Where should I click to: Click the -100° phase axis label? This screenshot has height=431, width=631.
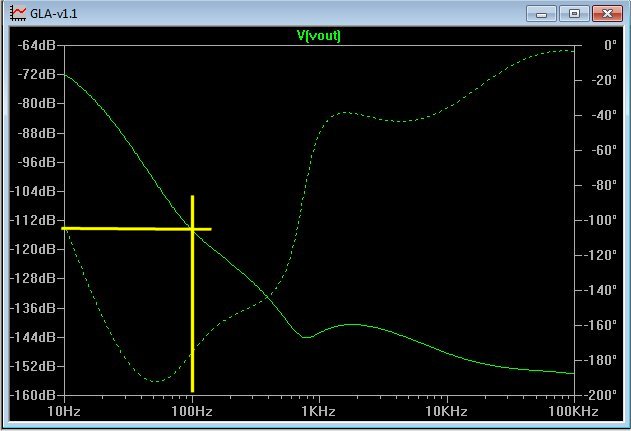[601, 221]
